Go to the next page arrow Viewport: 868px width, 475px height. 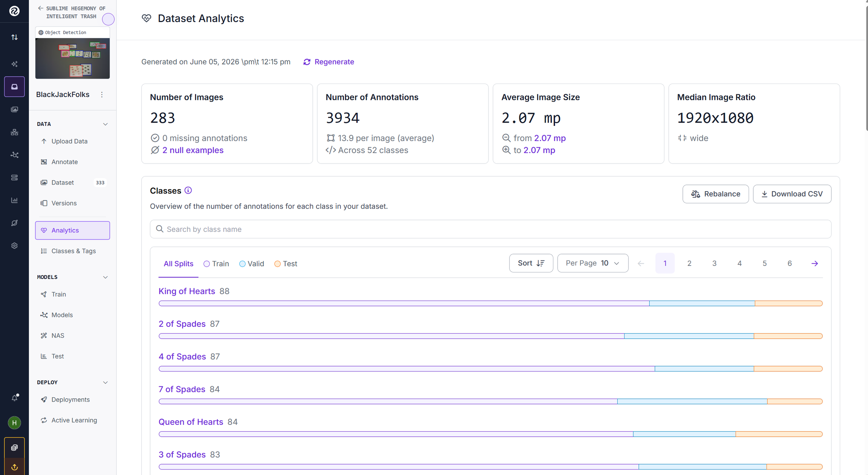pyautogui.click(x=814, y=263)
